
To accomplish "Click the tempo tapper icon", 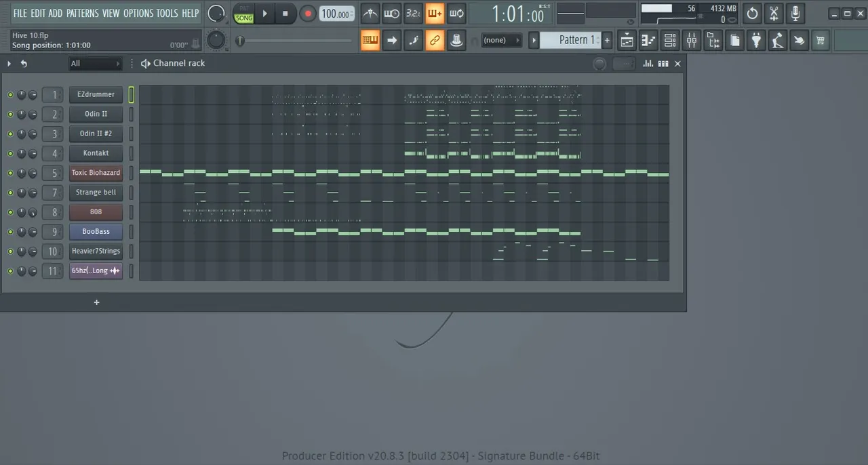I will click(x=778, y=41).
